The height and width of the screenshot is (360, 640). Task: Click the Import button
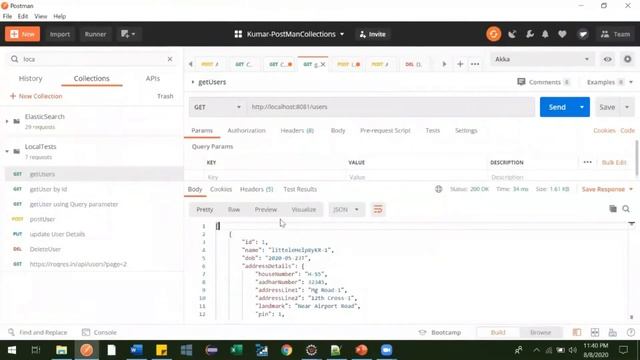pos(60,34)
